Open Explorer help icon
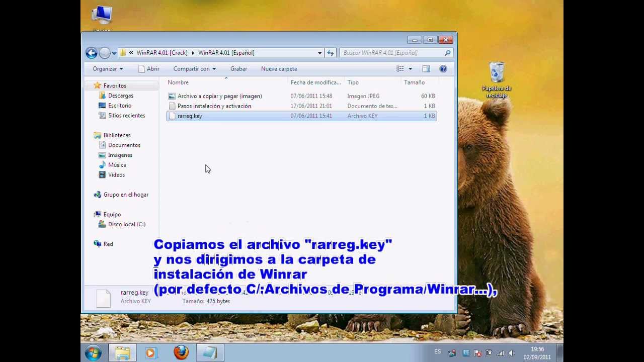 [443, 69]
